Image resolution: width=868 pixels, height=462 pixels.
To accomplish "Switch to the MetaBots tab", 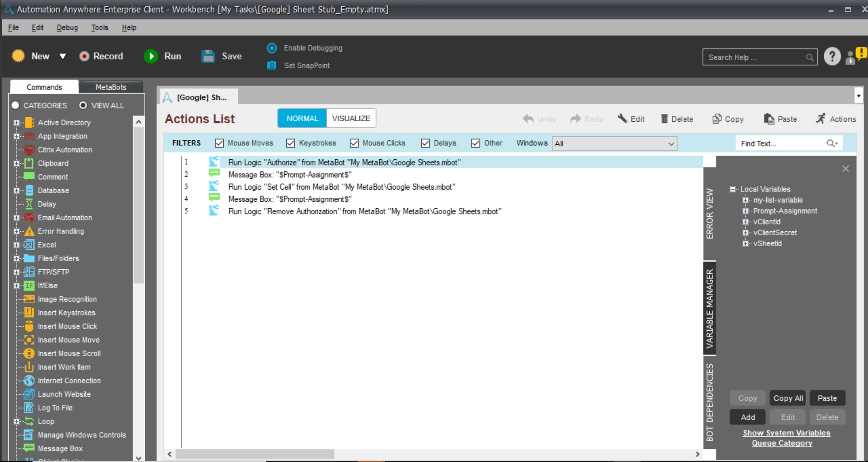I will [111, 87].
